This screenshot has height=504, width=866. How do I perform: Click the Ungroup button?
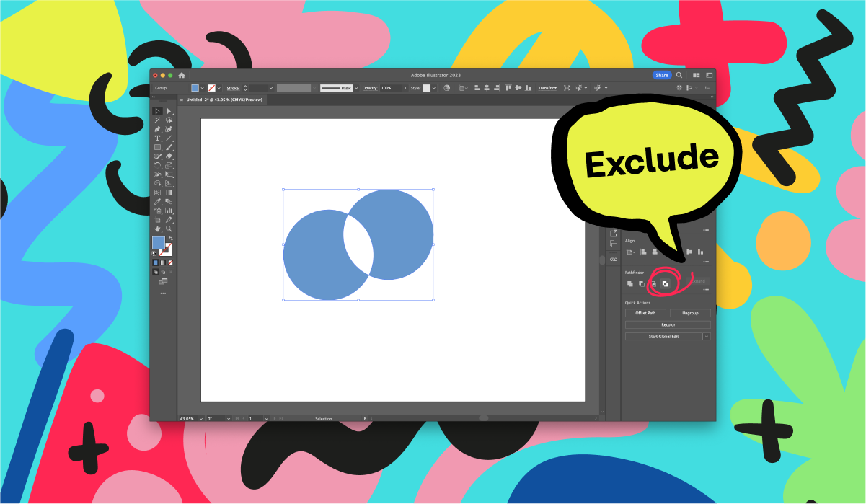click(690, 313)
